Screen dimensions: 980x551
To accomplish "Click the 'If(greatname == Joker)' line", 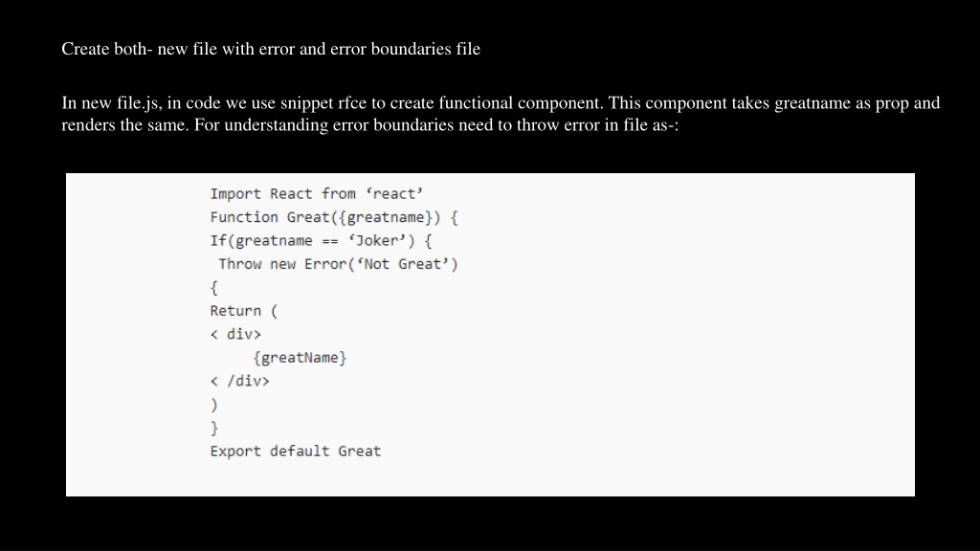I will click(x=321, y=240).
